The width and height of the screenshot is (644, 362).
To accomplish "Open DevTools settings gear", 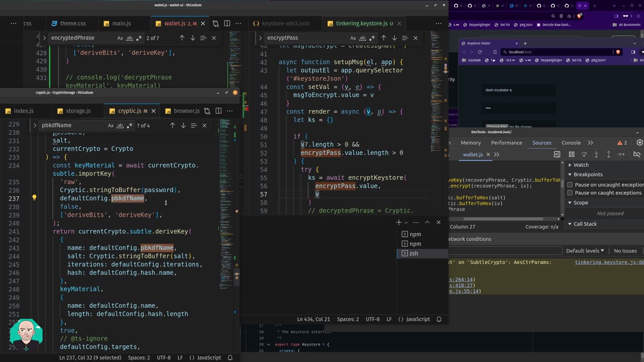I will tap(639, 143).
